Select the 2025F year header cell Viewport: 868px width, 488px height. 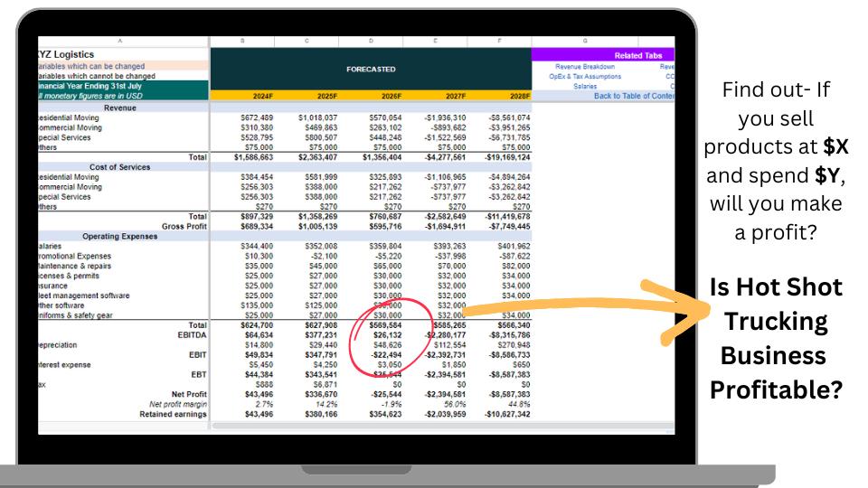point(307,96)
